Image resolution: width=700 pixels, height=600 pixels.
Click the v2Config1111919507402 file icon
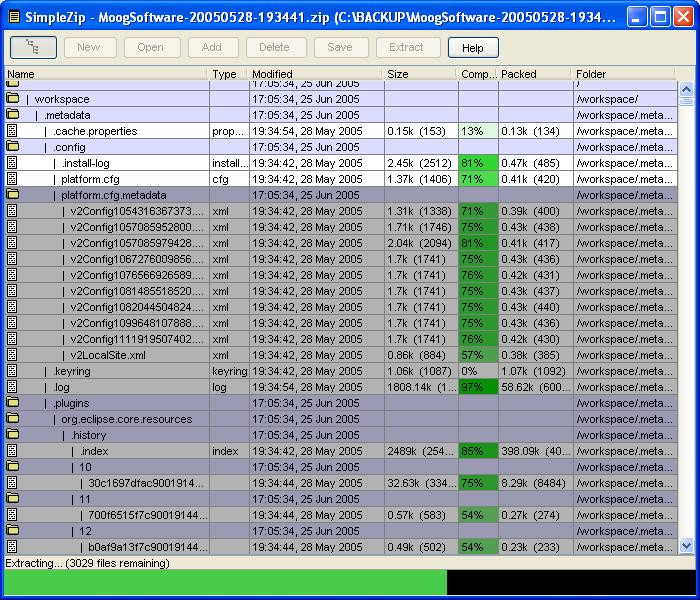click(12, 339)
